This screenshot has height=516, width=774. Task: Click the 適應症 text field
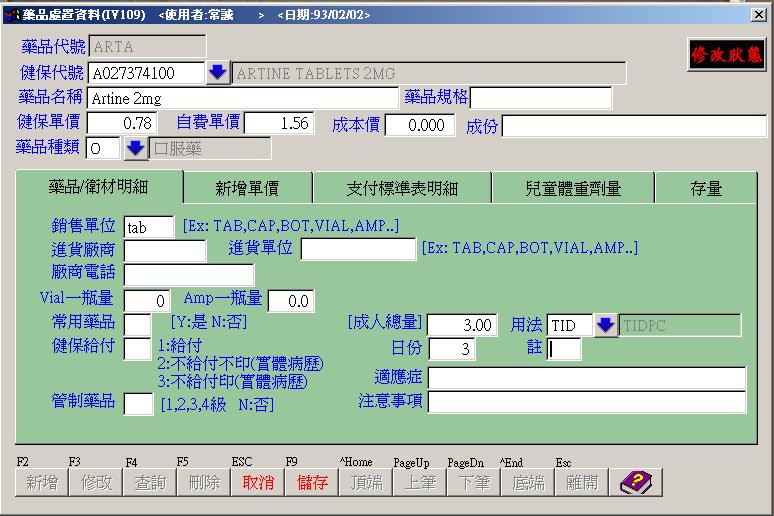[587, 378]
